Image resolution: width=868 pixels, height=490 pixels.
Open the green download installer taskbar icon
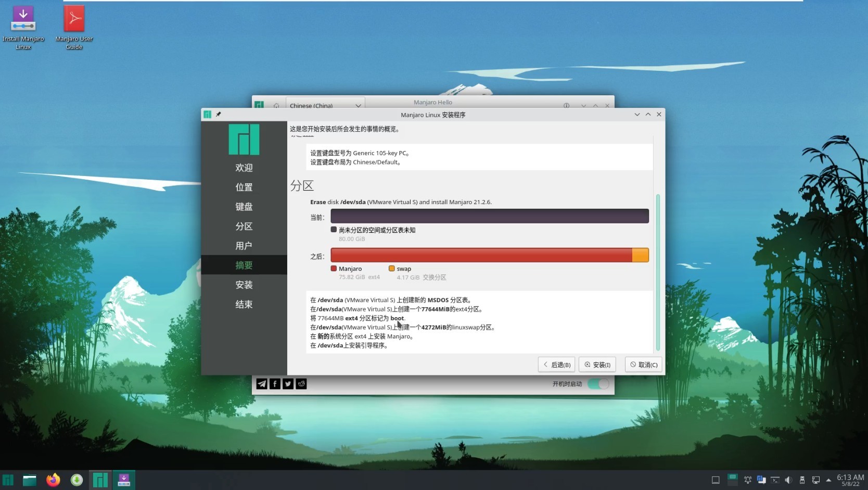point(76,480)
